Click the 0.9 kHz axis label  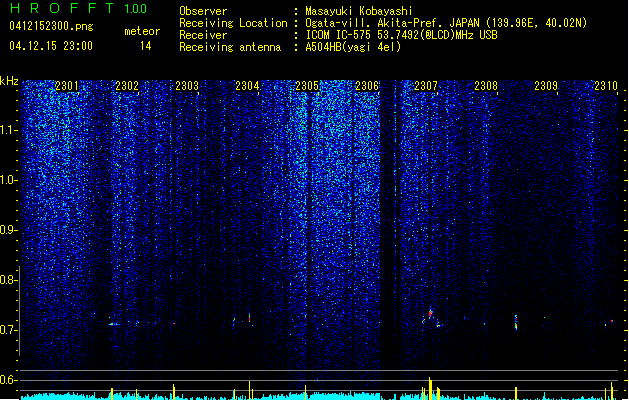pos(9,230)
